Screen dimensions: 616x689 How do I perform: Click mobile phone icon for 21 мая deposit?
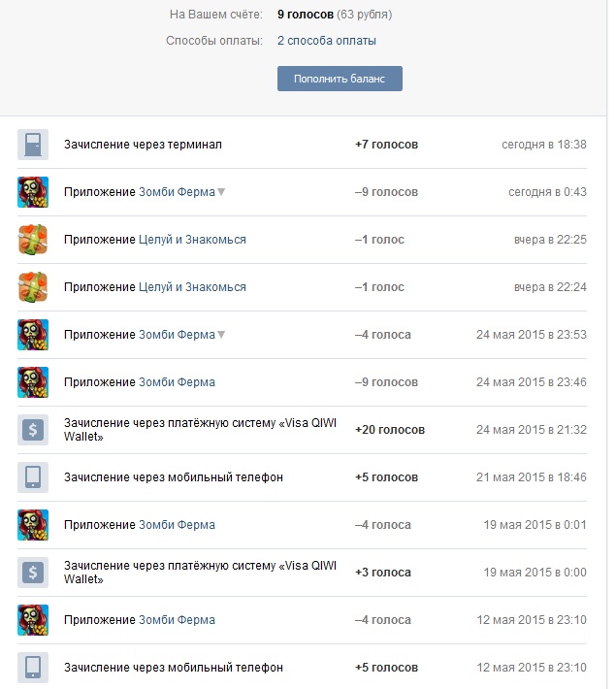(33, 477)
